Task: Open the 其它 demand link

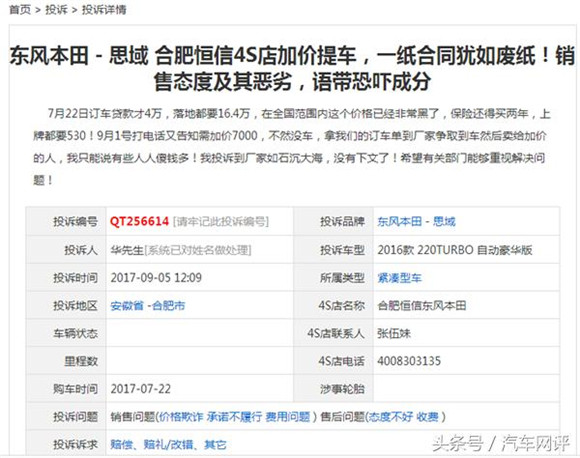Action: [215, 444]
